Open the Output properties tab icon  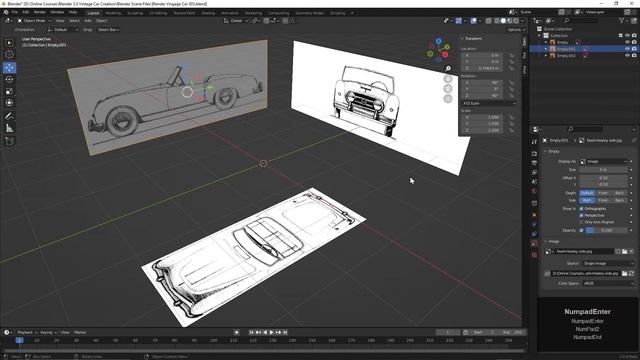[534, 163]
